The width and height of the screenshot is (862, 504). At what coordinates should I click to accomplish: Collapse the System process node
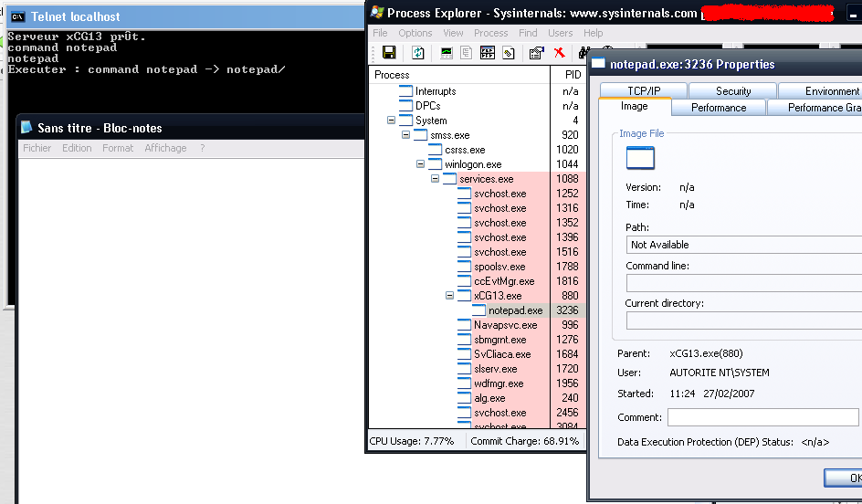click(392, 121)
